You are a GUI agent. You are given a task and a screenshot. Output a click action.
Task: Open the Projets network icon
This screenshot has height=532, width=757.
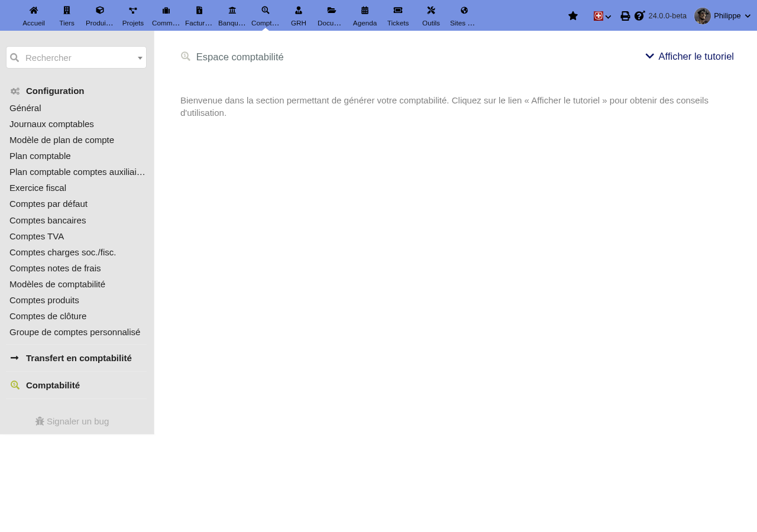click(x=133, y=10)
